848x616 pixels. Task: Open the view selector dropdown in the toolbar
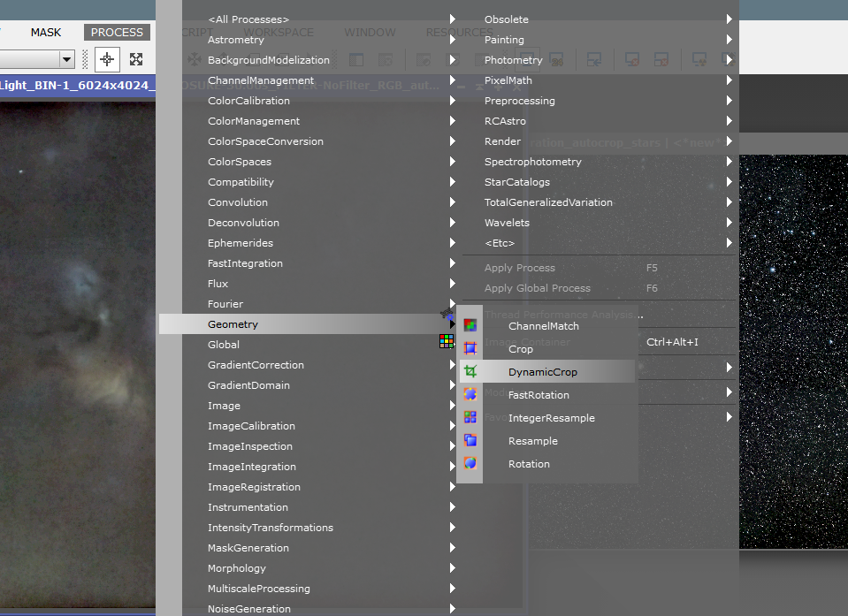66,59
